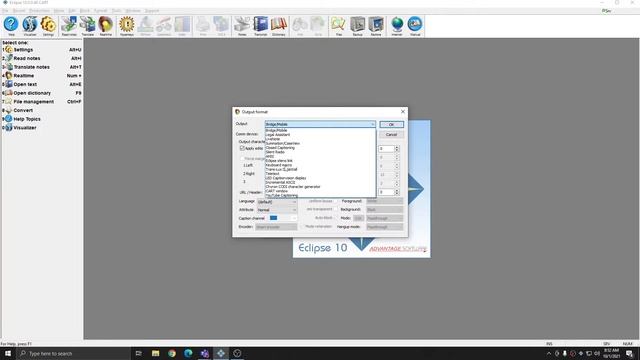Image resolution: width=640 pixels, height=360 pixels.
Task: Click the Files toolbar icon
Action: tap(338, 26)
